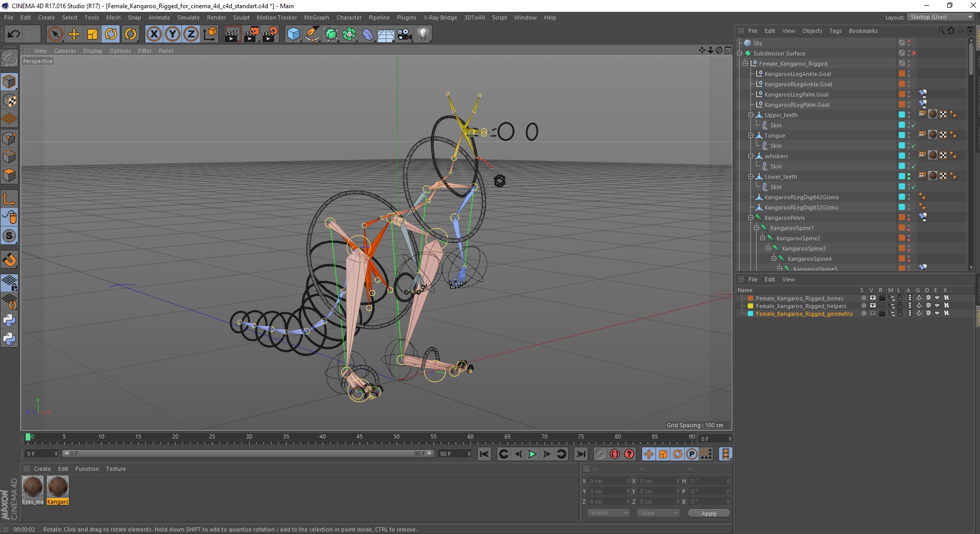Open the MoGraph menu
This screenshot has height=534, width=980.
[316, 17]
